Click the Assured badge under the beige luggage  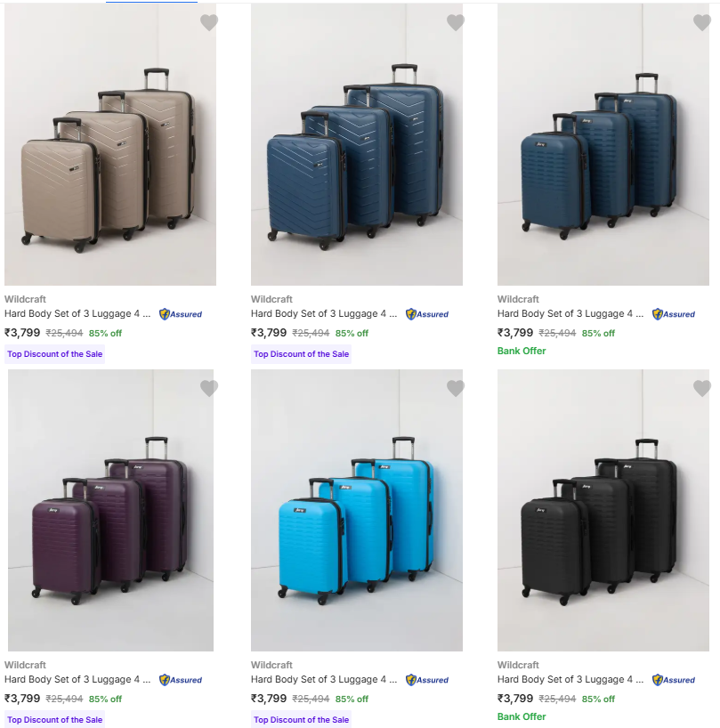[x=181, y=314]
